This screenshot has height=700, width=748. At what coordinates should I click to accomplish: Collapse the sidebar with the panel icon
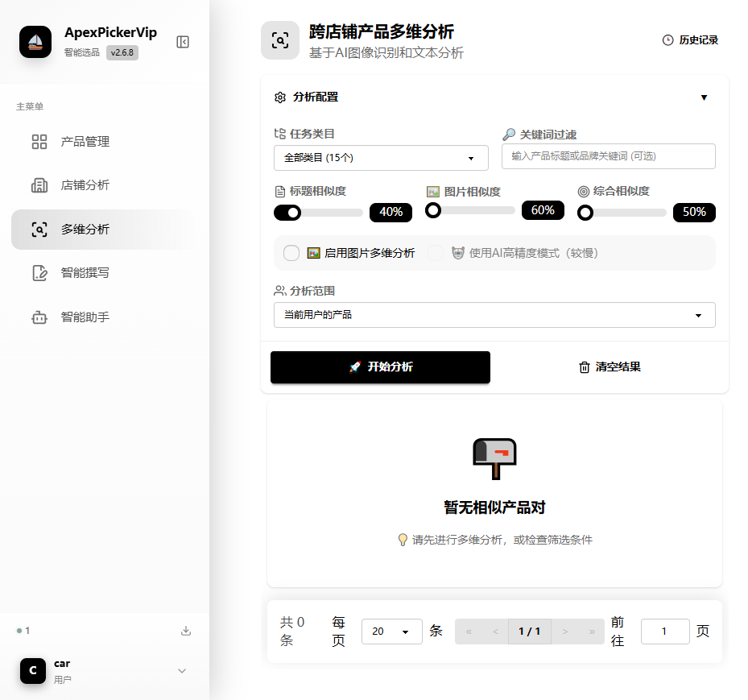click(x=183, y=42)
